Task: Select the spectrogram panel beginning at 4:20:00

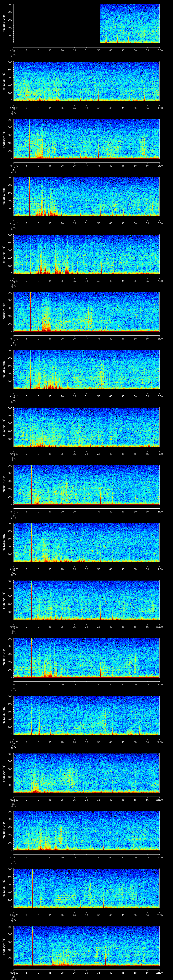Action: click(x=87, y=658)
